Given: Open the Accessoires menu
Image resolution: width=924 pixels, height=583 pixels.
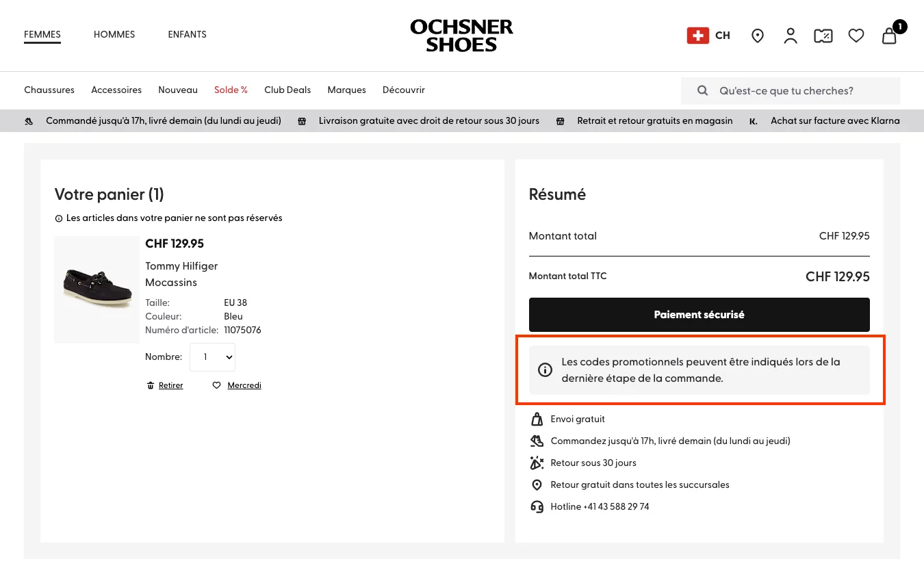Looking at the screenshot, I should (x=116, y=90).
